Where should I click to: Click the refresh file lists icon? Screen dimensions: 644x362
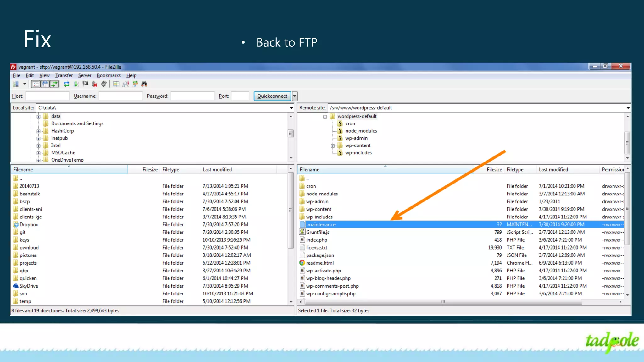(66, 84)
